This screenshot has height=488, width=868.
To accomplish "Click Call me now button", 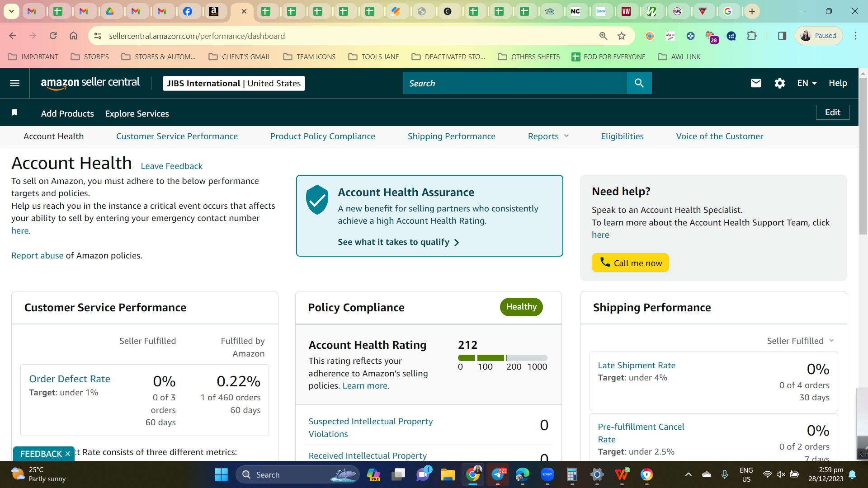I will pyautogui.click(x=630, y=263).
